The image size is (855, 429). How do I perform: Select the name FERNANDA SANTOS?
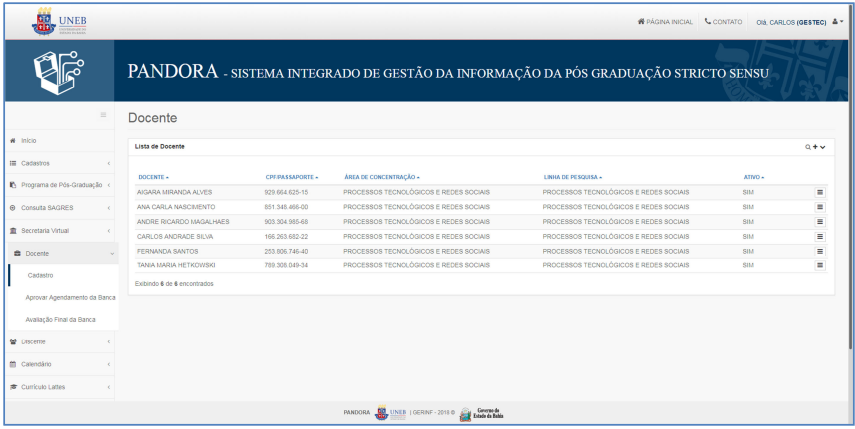(x=167, y=251)
